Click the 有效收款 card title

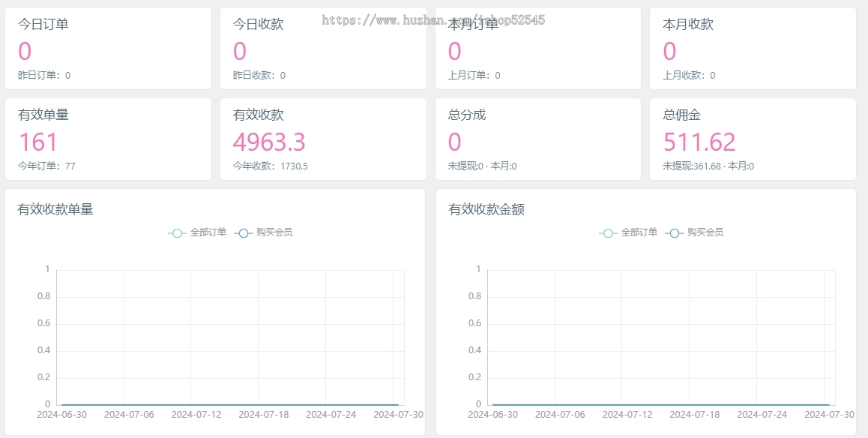pos(258,115)
